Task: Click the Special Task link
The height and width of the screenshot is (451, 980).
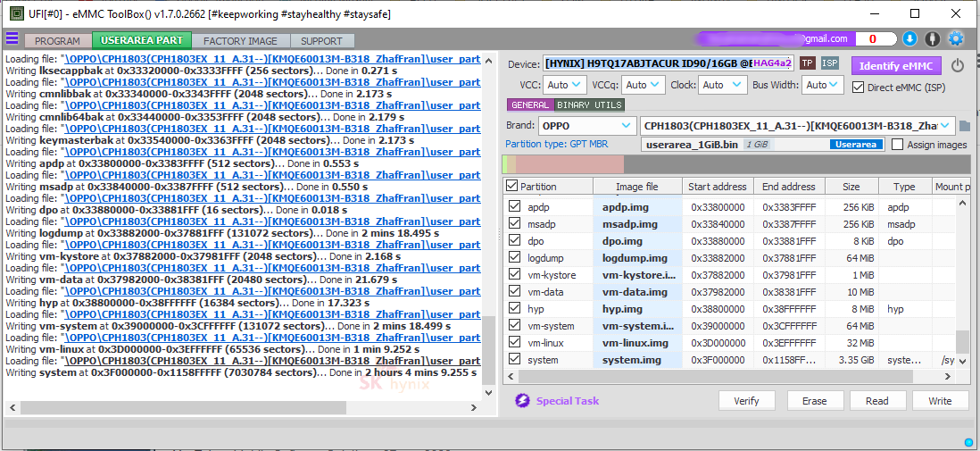Action: 568,401
